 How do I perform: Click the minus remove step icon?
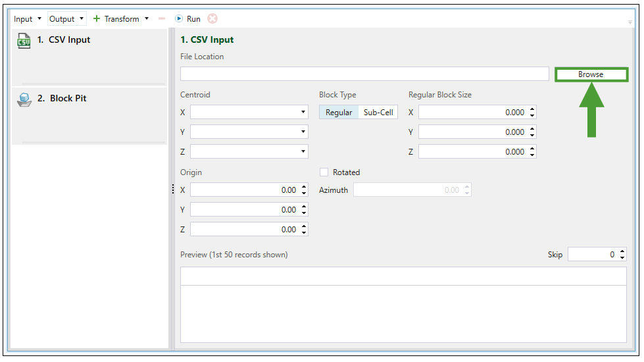[x=162, y=19]
